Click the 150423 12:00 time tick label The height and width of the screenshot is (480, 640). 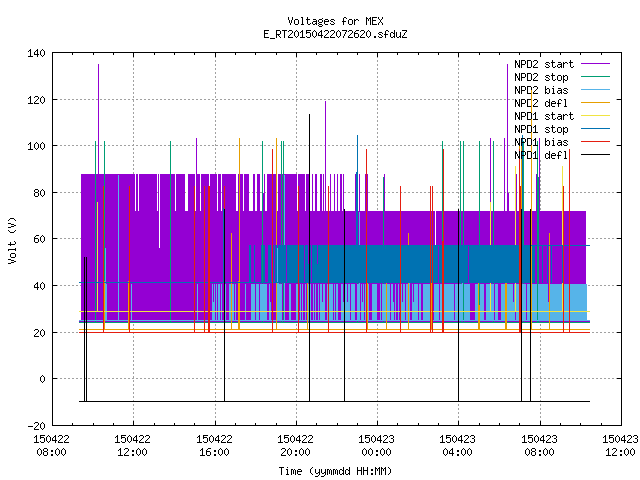620,446
